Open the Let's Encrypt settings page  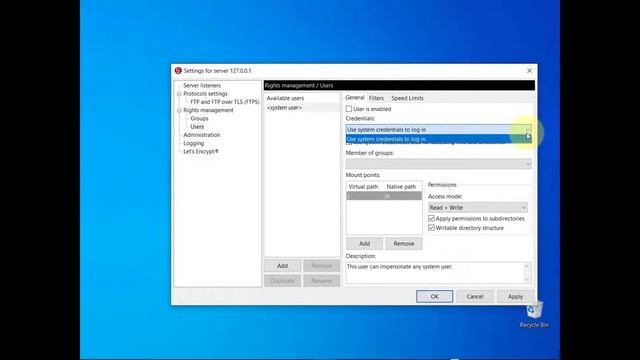click(x=201, y=151)
